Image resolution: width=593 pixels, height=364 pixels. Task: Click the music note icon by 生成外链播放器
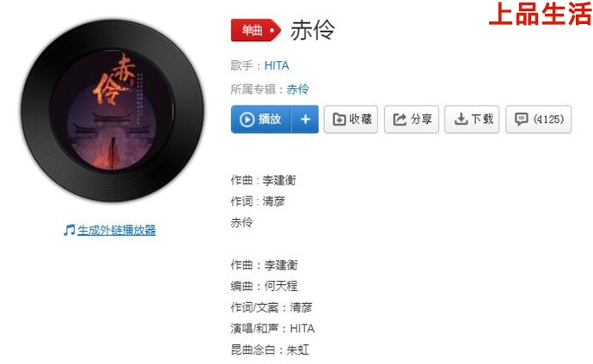[x=70, y=230]
